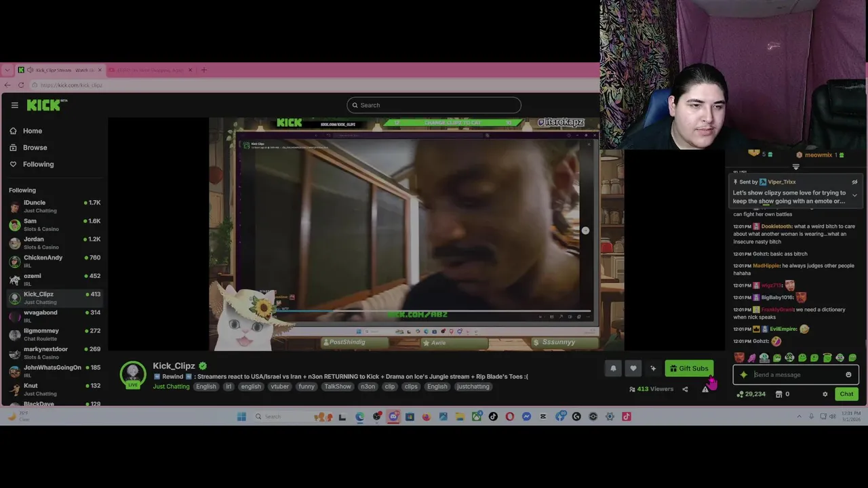868x488 pixels.
Task: Click the share icon beside viewer count
Action: coord(685,389)
